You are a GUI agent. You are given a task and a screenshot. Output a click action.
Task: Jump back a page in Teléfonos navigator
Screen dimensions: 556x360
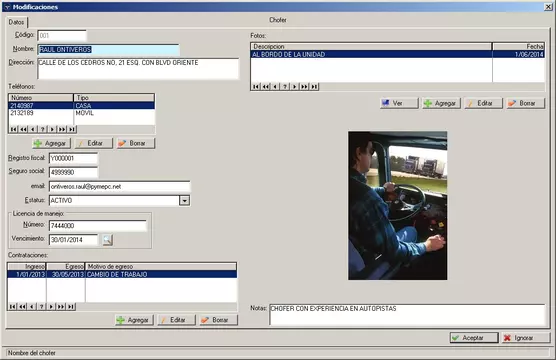point(23,129)
